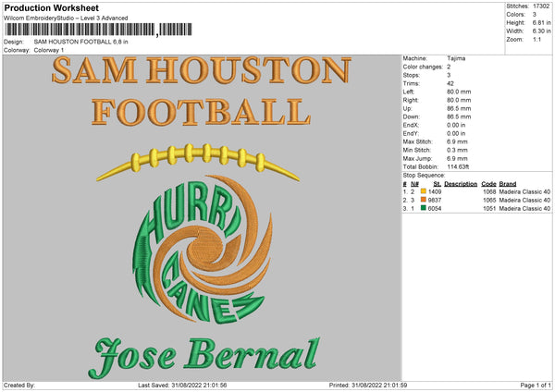This screenshot has height=392, width=555.
Task: Click the green thread swatch for 6054
Action: (423, 208)
